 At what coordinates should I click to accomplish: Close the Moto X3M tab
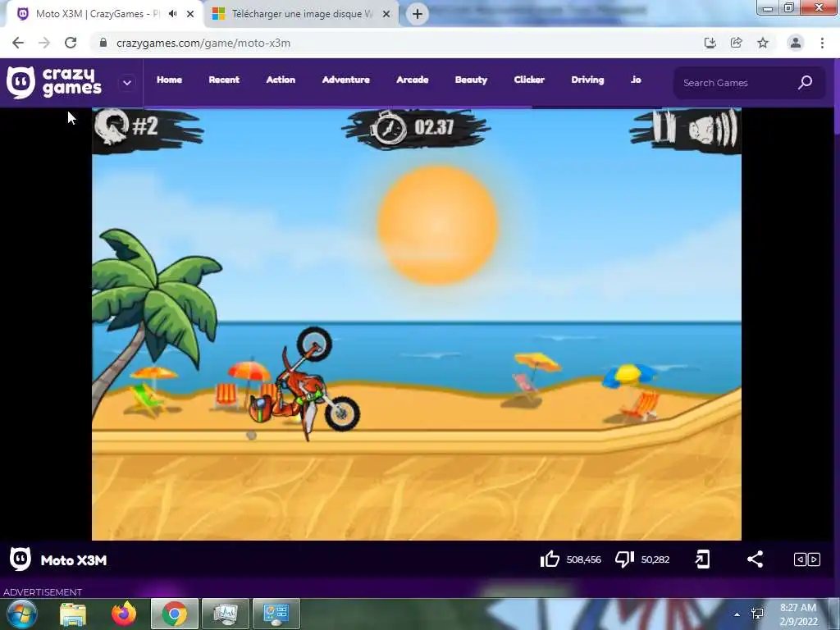[x=190, y=14]
